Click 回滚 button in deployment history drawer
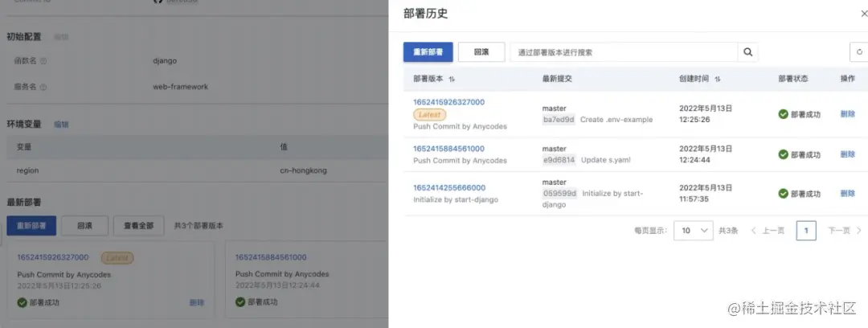 coord(481,52)
